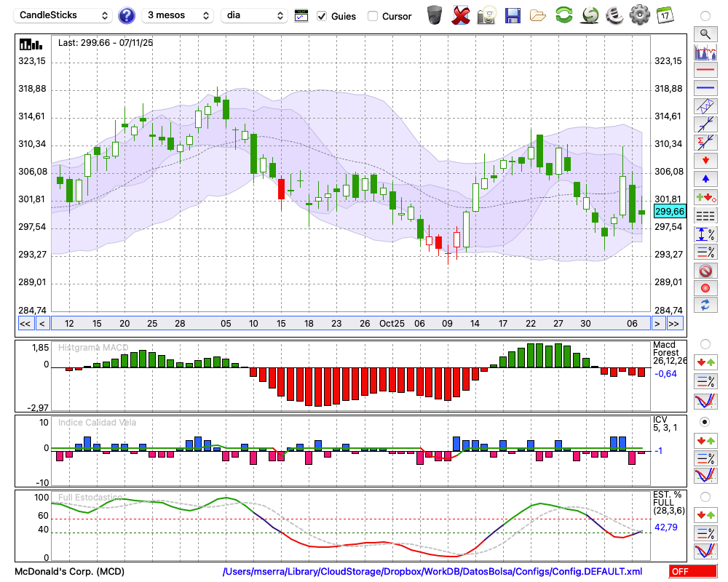Open the settings gear icon
This screenshot has height=582, width=728.
(x=639, y=15)
